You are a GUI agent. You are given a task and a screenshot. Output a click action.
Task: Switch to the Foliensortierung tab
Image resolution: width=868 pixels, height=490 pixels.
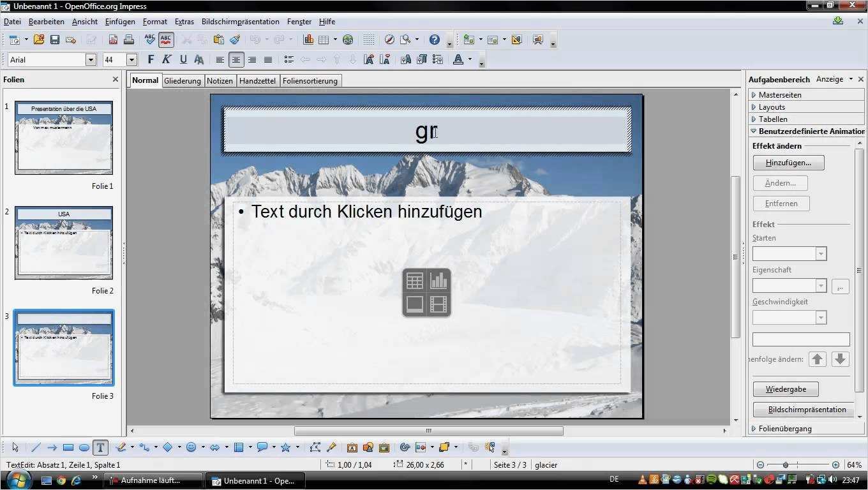[x=310, y=81]
